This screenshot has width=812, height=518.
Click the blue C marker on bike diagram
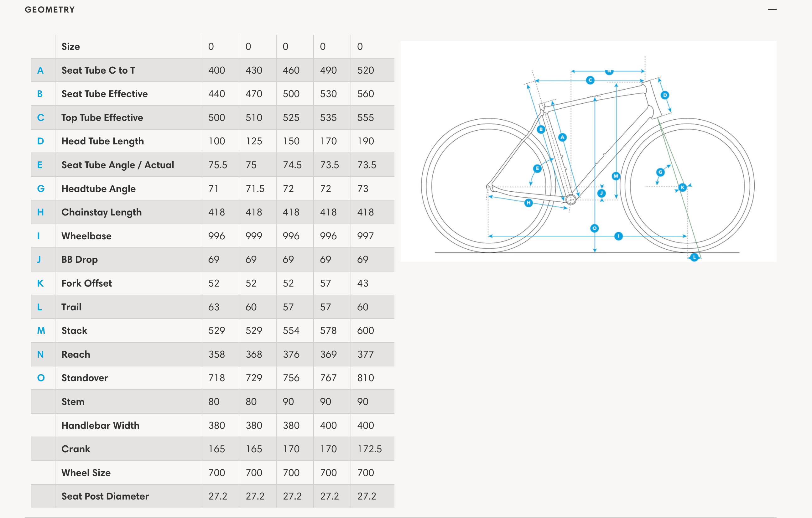point(590,80)
